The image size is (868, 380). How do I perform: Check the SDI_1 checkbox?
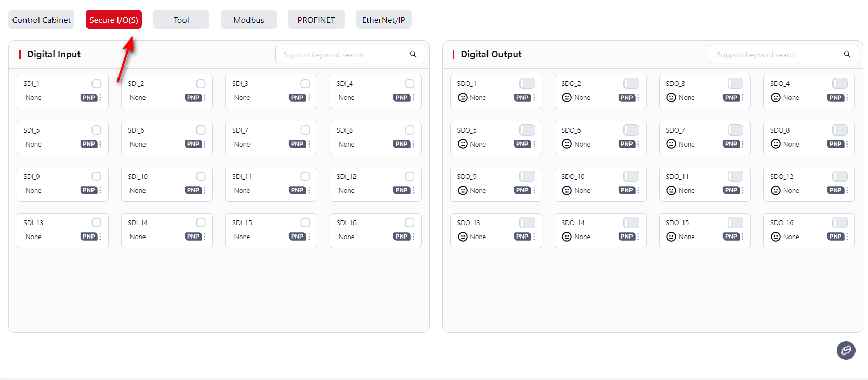pyautogui.click(x=96, y=84)
